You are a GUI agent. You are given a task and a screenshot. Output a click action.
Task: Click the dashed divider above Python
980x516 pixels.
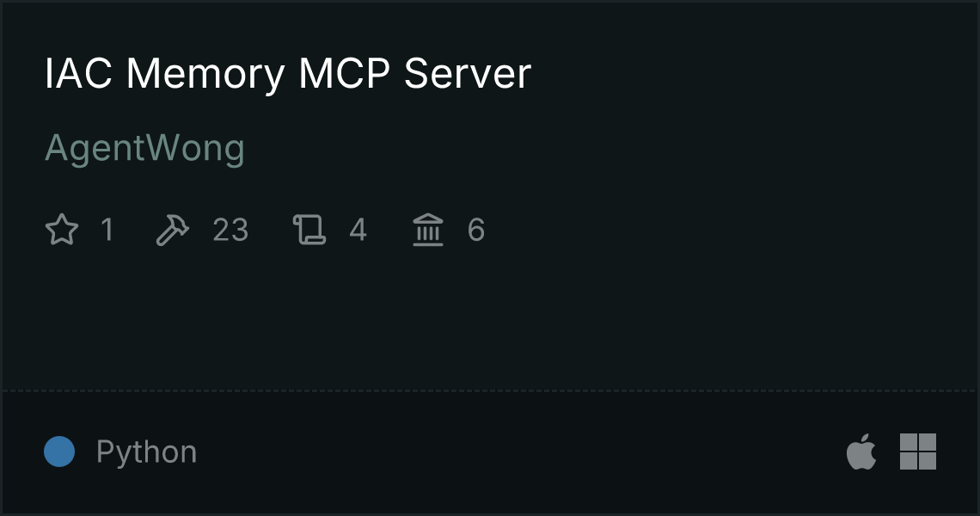coord(490,391)
